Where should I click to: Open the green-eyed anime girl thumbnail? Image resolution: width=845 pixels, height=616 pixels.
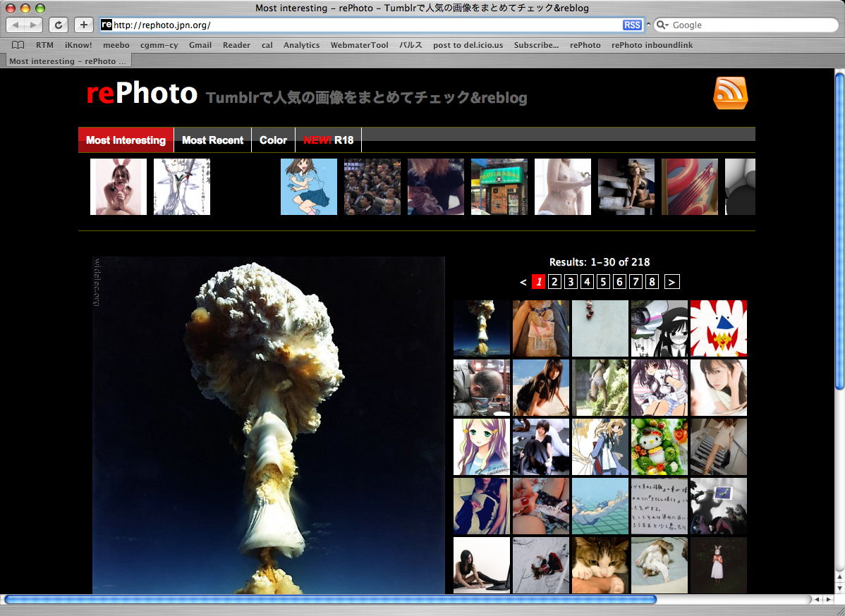pos(482,447)
